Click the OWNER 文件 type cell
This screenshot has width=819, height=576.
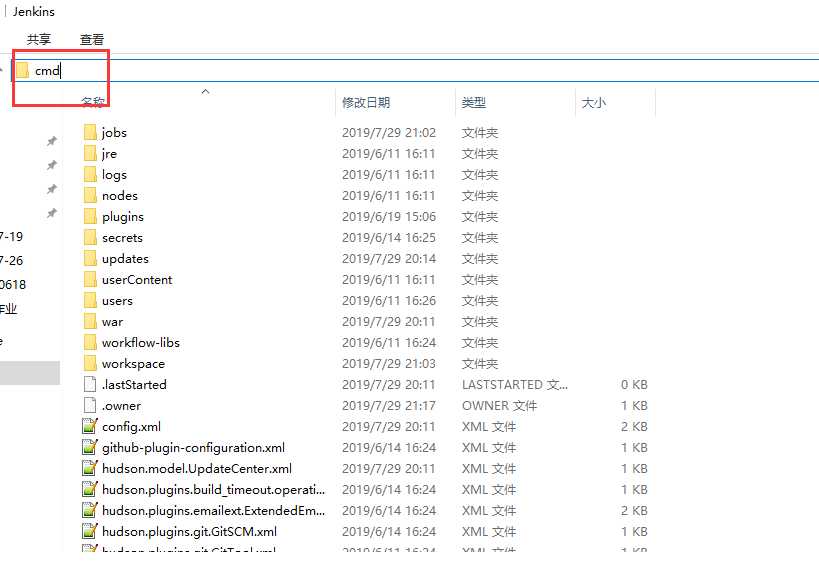[499, 405]
